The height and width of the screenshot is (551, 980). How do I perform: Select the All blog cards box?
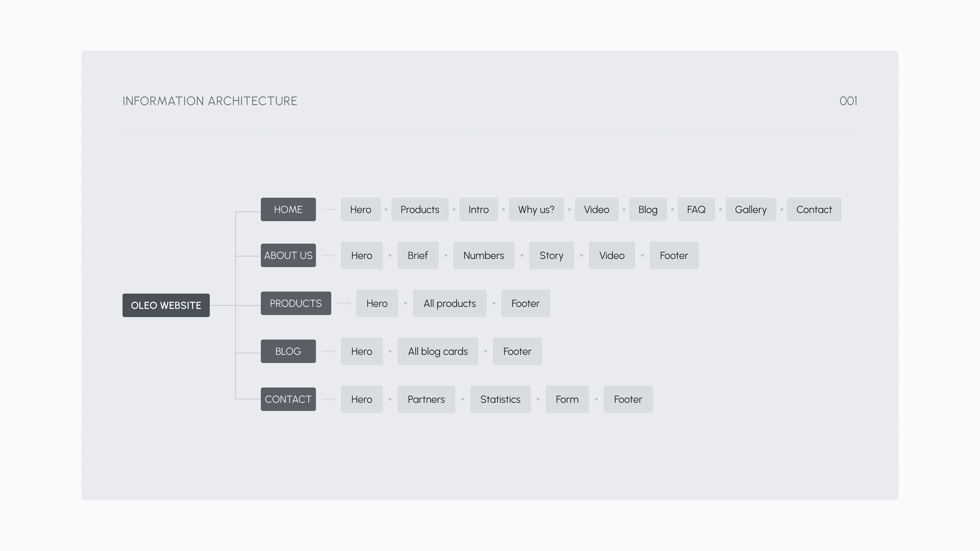(x=437, y=351)
